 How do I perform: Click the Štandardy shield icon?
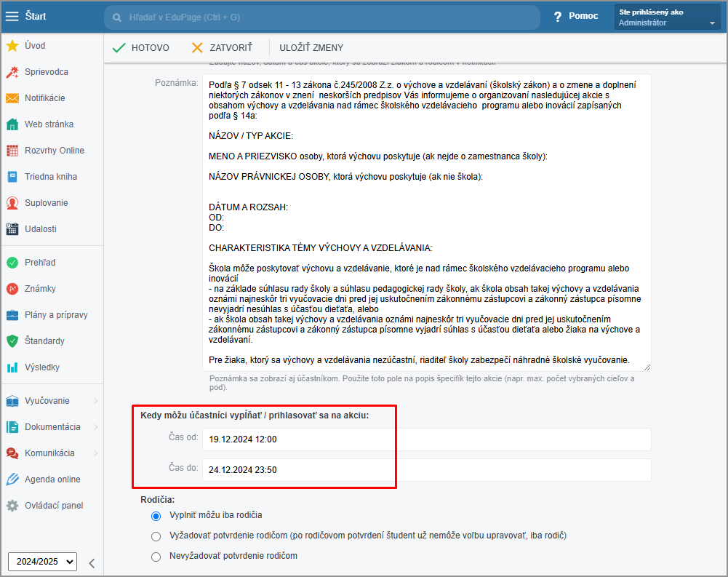12,341
